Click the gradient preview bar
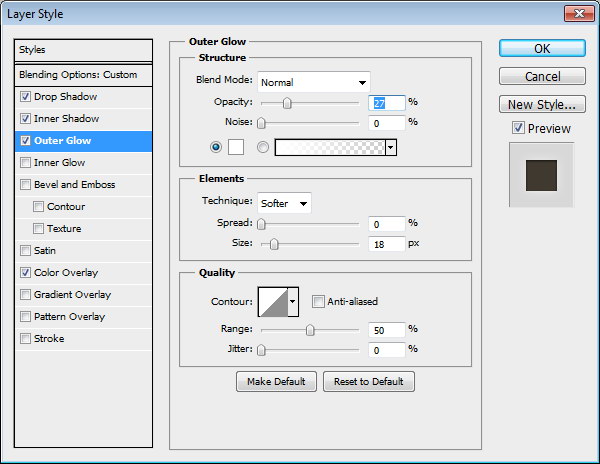600x464 pixels. click(329, 147)
